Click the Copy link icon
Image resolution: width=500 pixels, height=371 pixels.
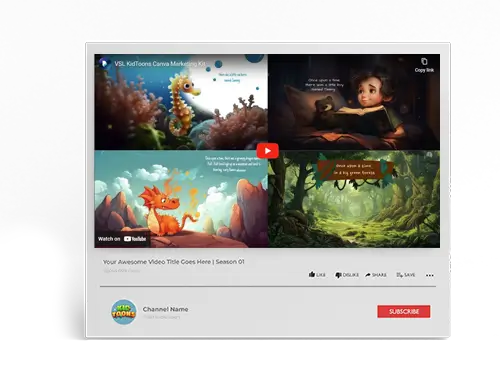pyautogui.click(x=424, y=62)
